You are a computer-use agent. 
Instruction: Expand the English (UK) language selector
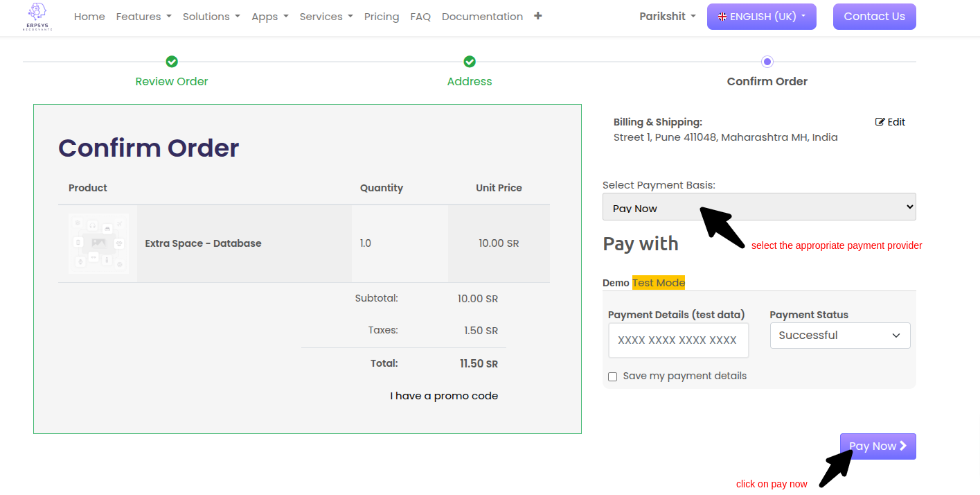click(x=761, y=17)
